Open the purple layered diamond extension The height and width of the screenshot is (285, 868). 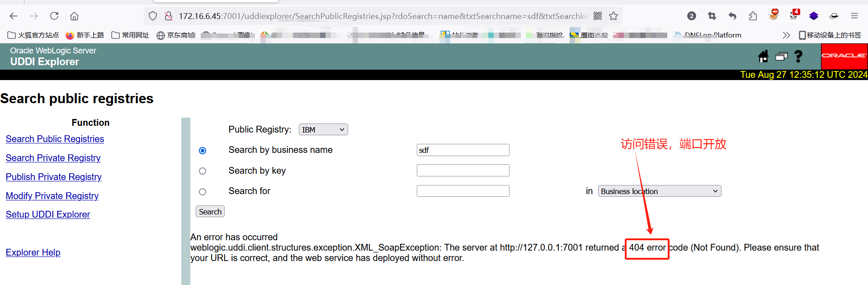click(x=814, y=16)
